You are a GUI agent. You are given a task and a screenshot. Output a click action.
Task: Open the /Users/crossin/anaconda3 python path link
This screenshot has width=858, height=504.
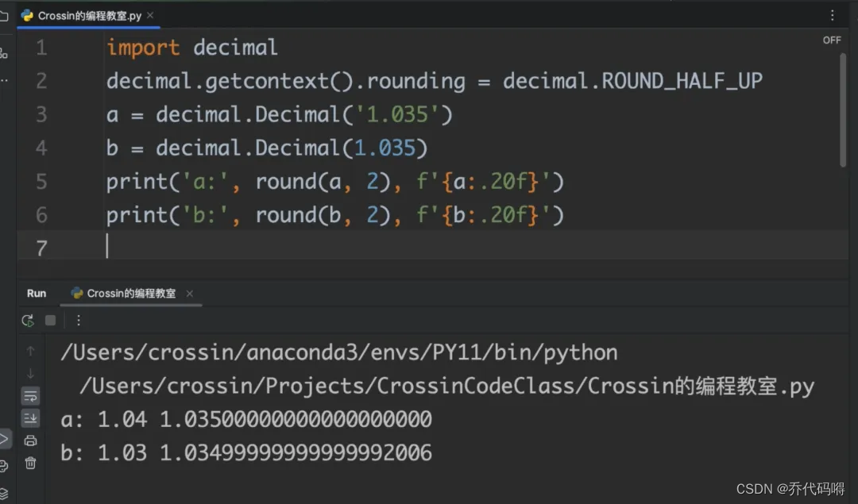click(x=339, y=353)
